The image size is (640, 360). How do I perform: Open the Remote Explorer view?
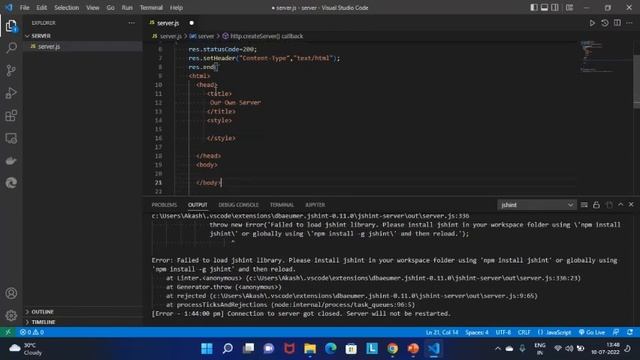point(11,138)
